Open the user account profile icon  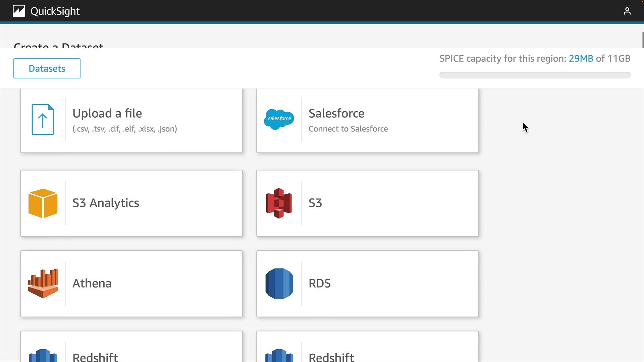(627, 11)
